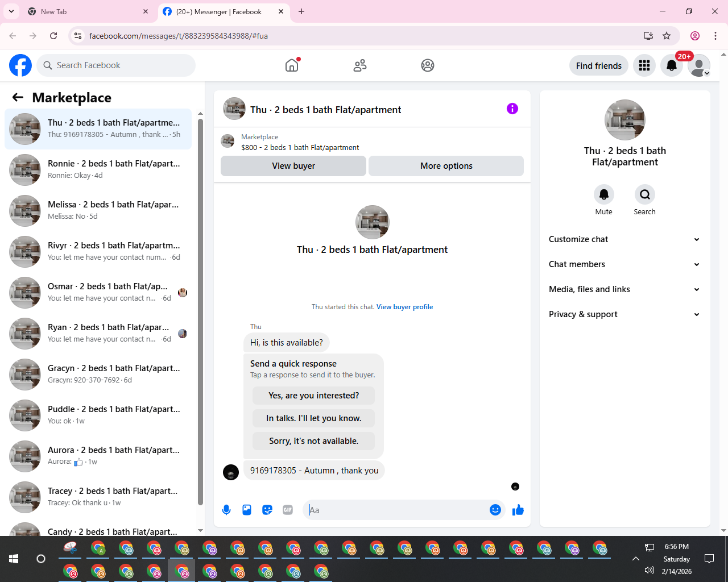Viewport: 728px width, 582px height.
Task: Click the browser address bar URL
Action: coord(179,36)
